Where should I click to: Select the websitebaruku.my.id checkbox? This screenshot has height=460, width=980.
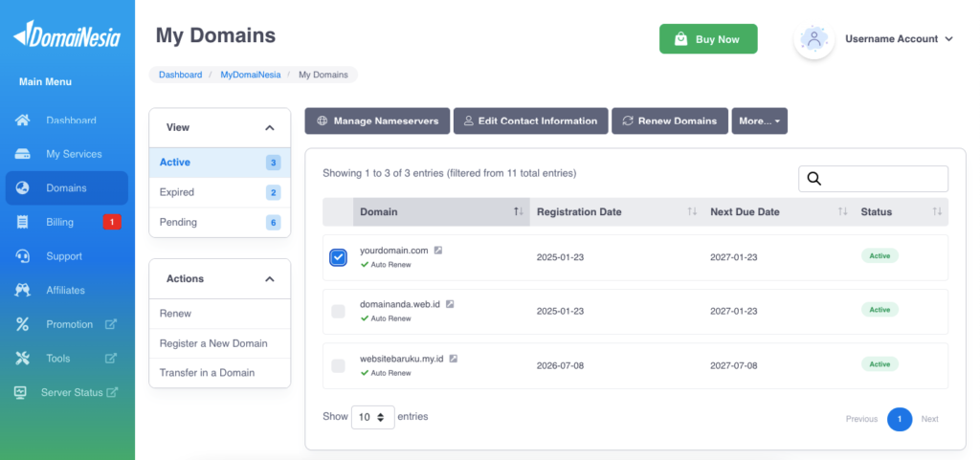pyautogui.click(x=338, y=365)
